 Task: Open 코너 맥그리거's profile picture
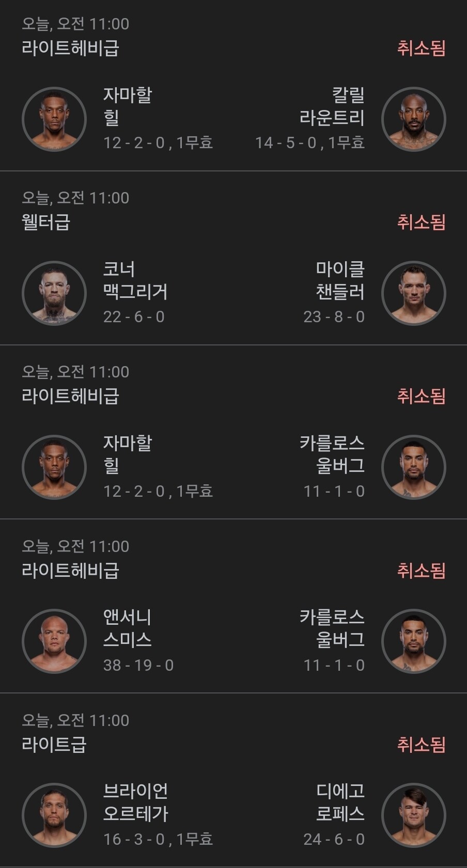[x=54, y=293]
